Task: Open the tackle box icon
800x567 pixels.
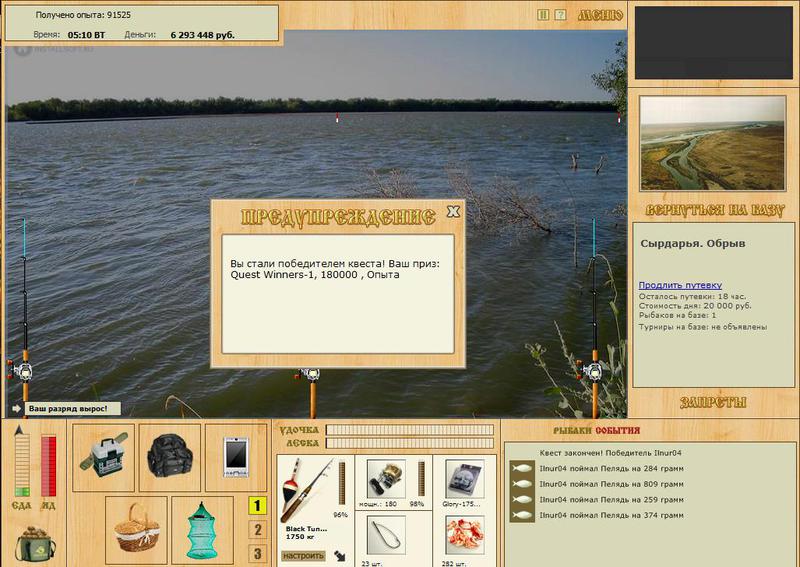Action: [x=104, y=457]
